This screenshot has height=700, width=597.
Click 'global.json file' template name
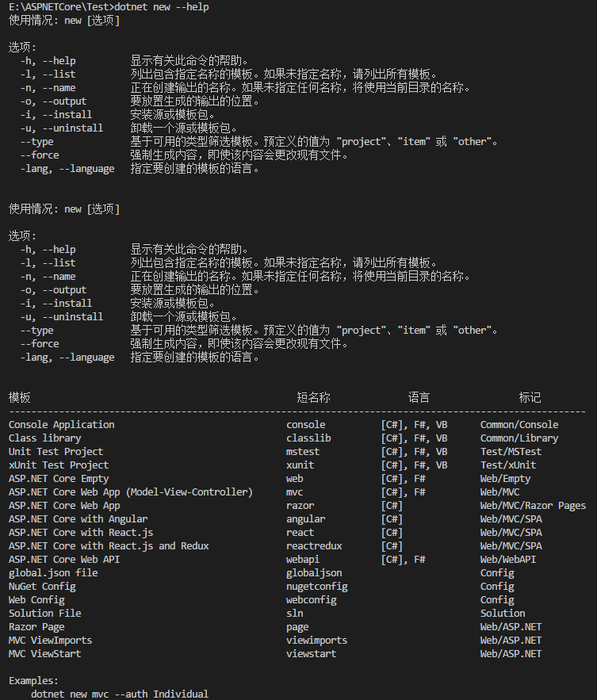point(53,573)
